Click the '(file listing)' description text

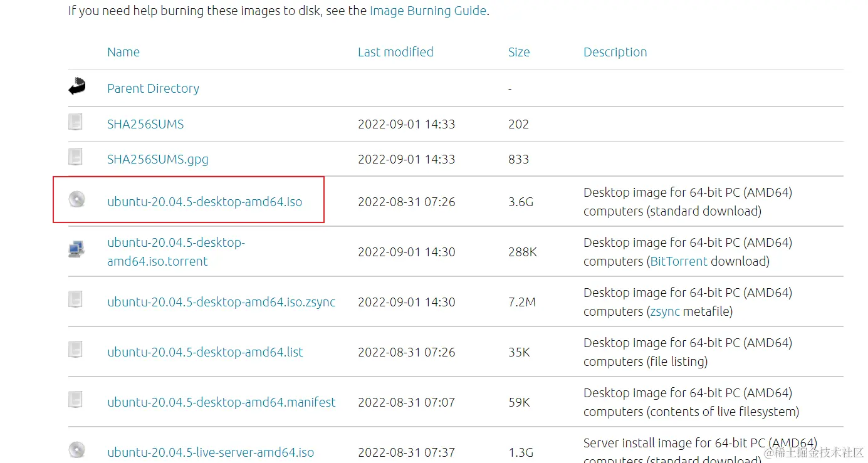[677, 362]
